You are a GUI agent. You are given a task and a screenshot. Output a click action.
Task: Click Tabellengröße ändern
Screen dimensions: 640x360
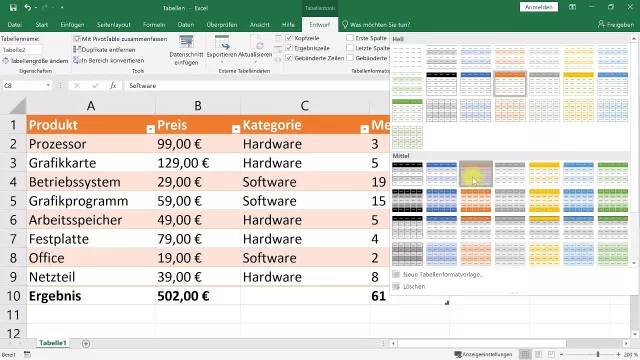click(36, 61)
